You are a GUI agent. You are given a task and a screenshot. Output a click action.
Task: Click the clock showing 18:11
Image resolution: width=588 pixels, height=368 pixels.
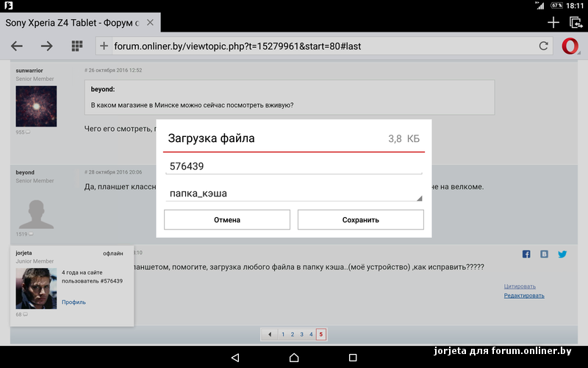(575, 6)
